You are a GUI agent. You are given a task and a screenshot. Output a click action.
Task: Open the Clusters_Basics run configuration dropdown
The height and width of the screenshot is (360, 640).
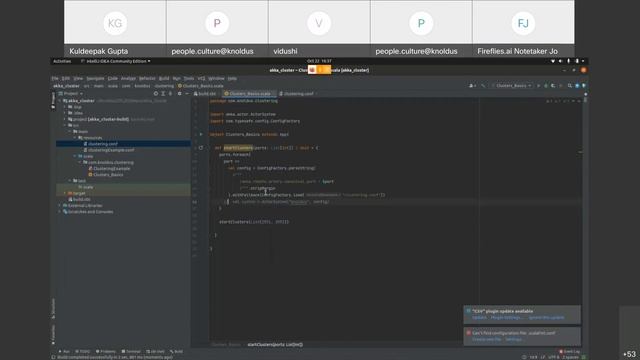tap(513, 86)
